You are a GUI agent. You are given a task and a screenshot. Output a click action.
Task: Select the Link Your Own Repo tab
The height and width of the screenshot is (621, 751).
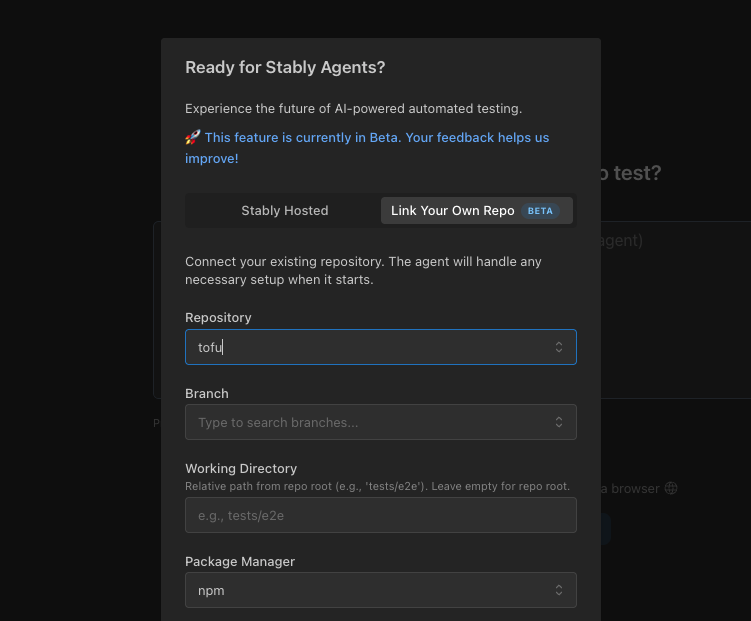coord(477,211)
